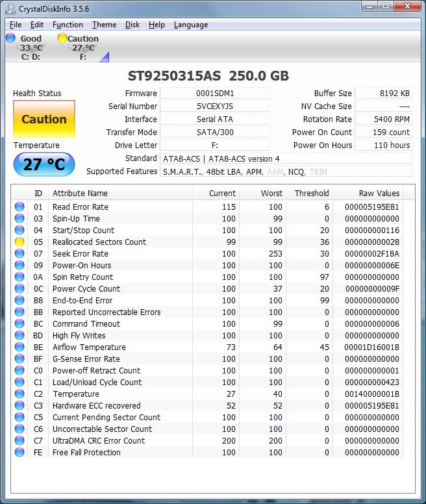Screen dimensions: 426x504
Task: Select the Free Fall Protection attribute name
Action: click(86, 452)
